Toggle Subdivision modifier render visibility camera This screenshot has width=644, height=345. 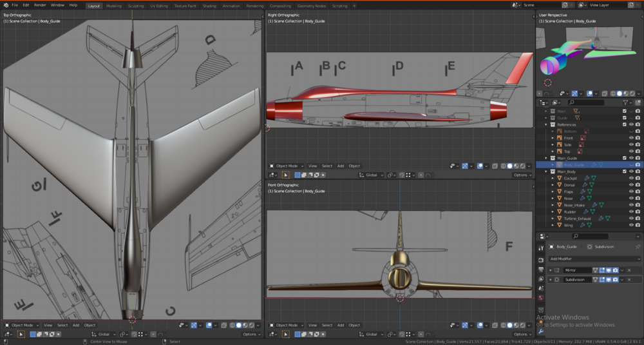click(x=616, y=280)
